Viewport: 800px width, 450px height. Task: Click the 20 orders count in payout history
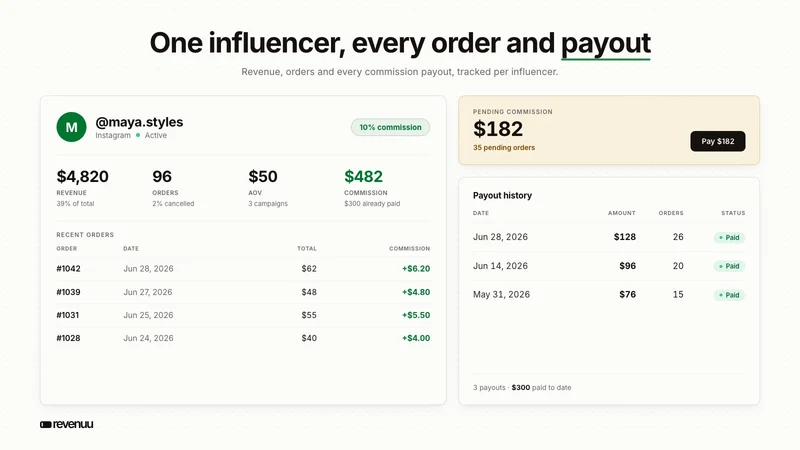click(x=678, y=266)
